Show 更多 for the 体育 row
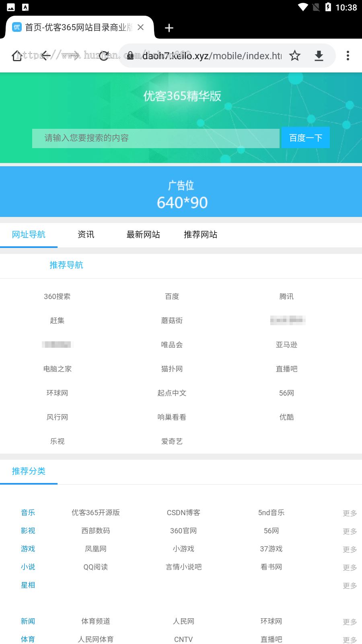This screenshot has width=362, height=644. 350,640
